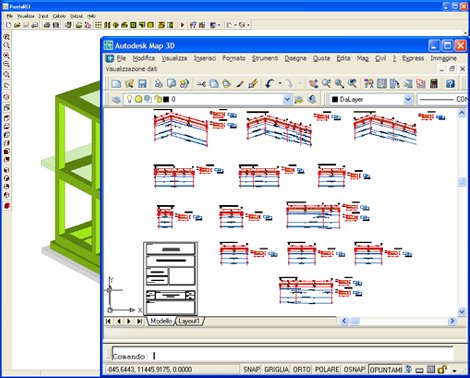Toggle layer 0 freeze sun icon
The width and height of the screenshot is (470, 378).
click(138, 99)
